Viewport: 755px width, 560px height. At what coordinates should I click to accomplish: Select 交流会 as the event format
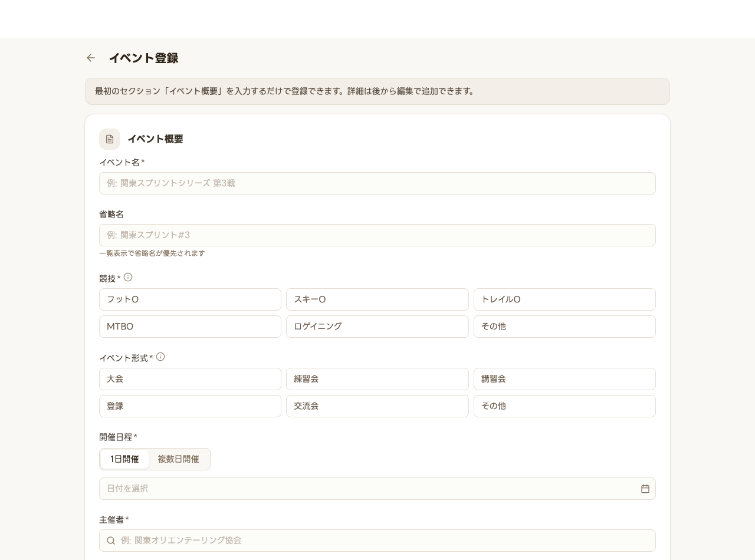point(377,406)
